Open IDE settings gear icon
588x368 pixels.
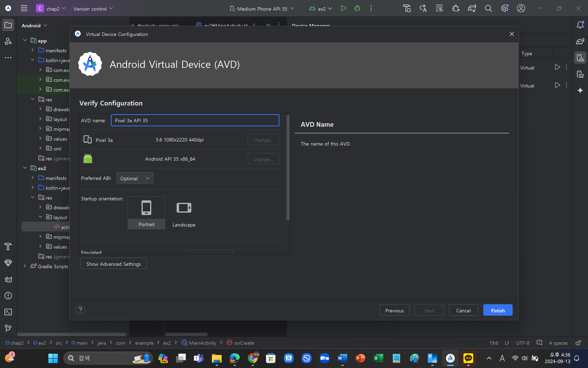505,8
